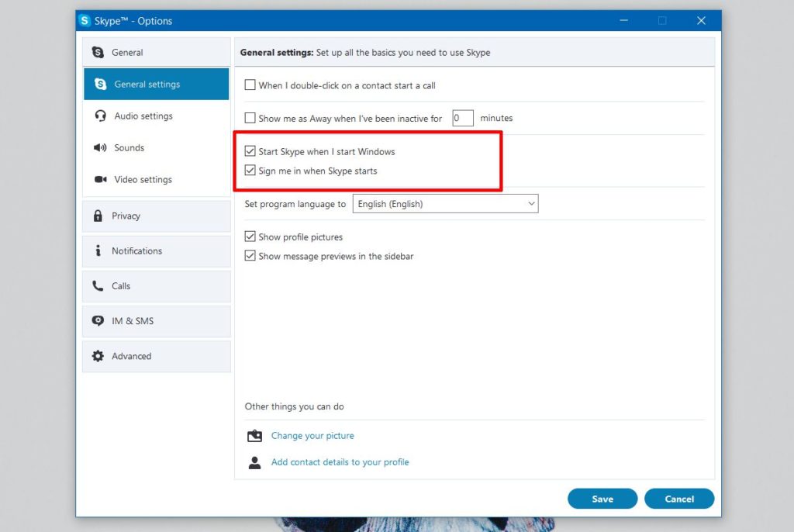Screen dimensions: 794x532
Task: Uncheck Start Skype when I start Windows
Action: click(250, 151)
